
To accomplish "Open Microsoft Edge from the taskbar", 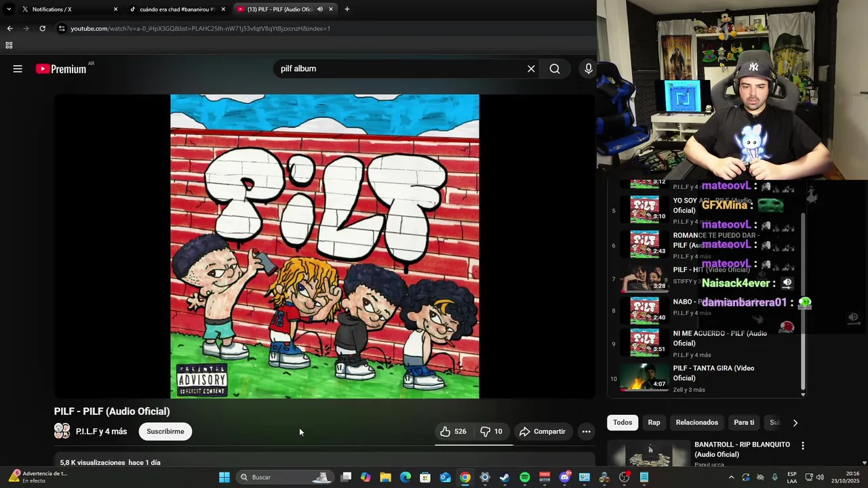I will tap(406, 477).
